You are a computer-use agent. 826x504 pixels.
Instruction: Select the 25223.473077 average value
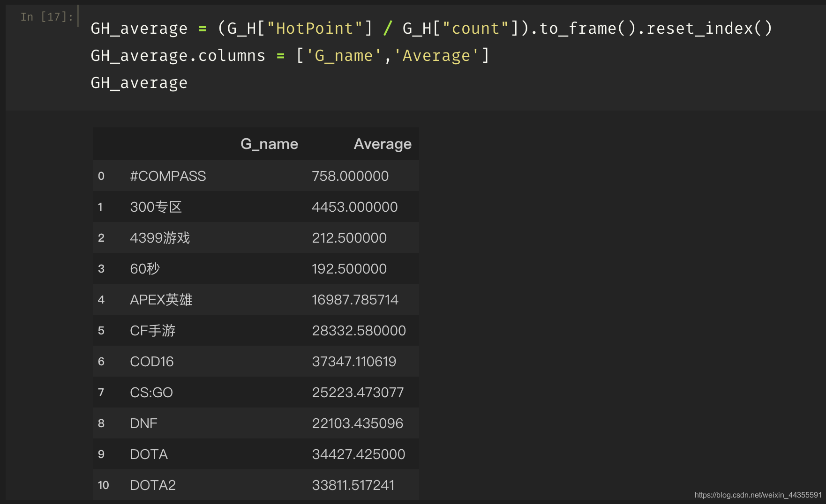(x=358, y=393)
